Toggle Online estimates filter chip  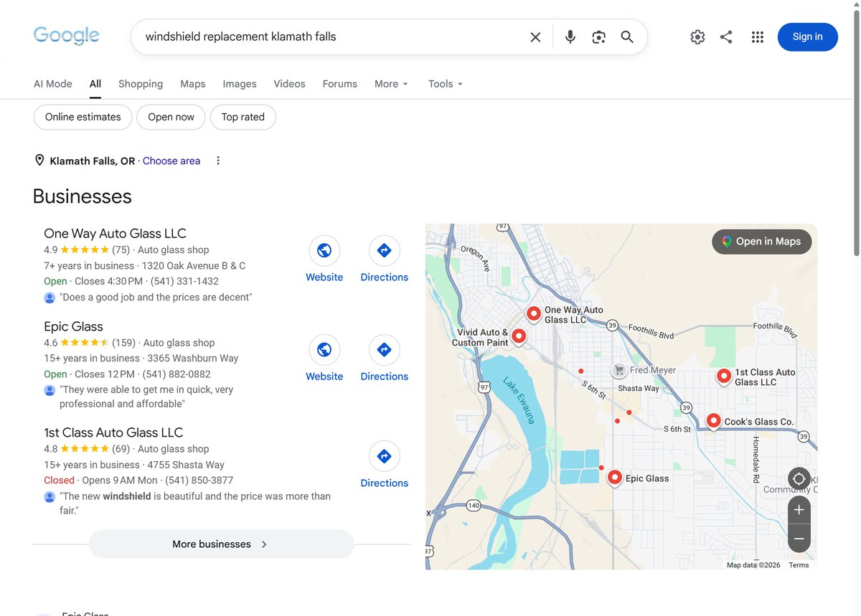point(83,117)
